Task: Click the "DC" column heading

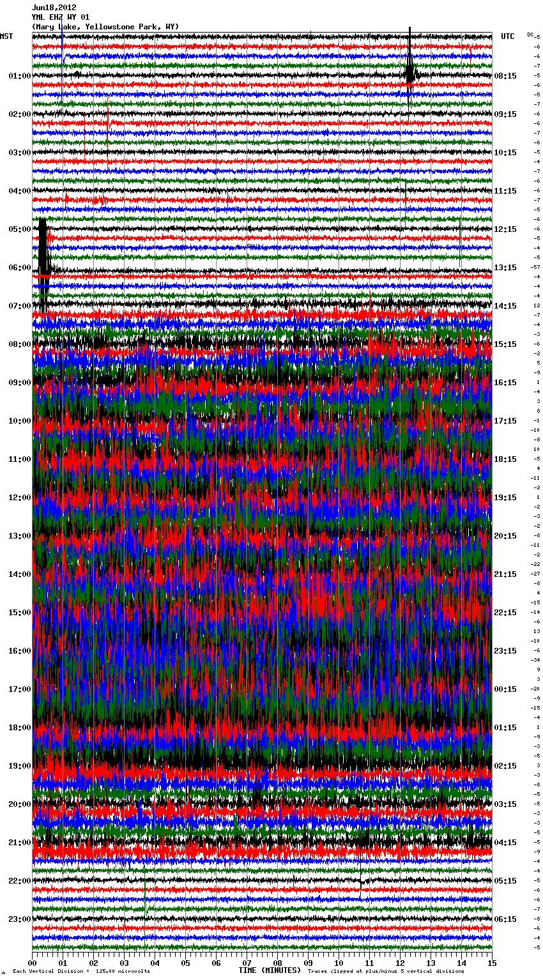Action: (x=530, y=34)
